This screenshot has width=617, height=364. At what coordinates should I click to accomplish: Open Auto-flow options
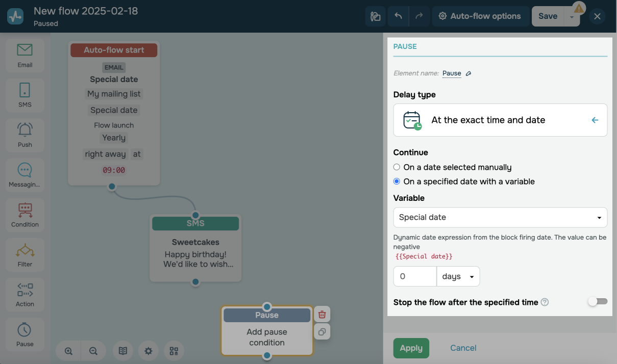tap(479, 16)
